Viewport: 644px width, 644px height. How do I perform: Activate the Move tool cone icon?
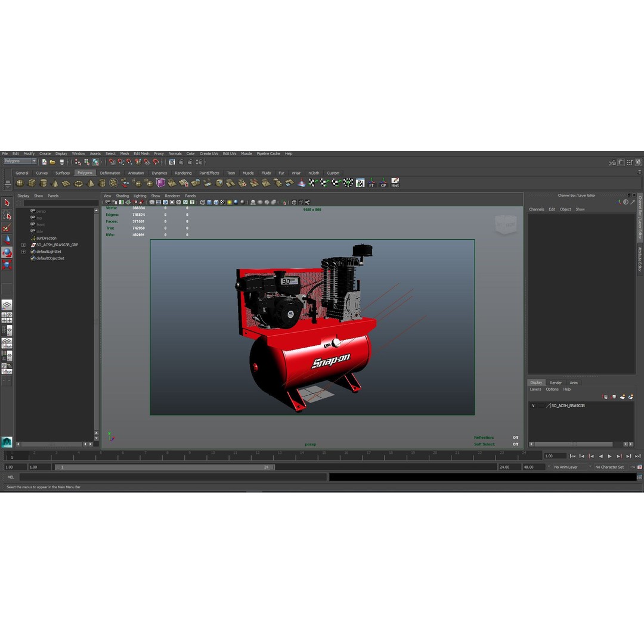[7, 240]
